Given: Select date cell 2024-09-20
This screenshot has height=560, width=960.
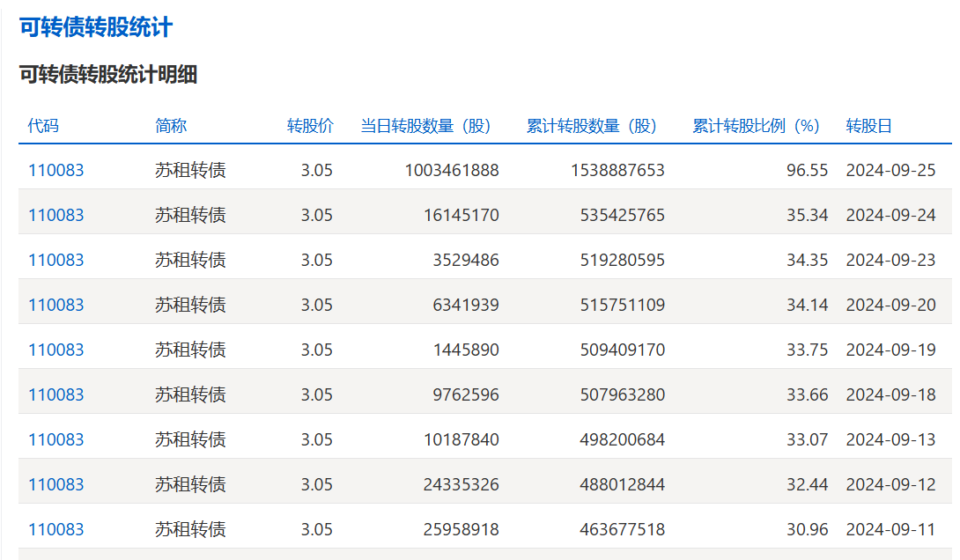Looking at the screenshot, I should (890, 305).
